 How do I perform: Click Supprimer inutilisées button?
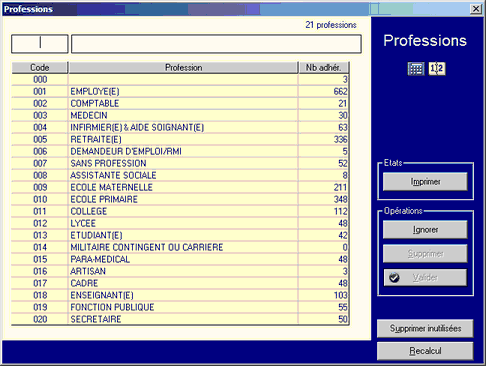click(x=425, y=328)
